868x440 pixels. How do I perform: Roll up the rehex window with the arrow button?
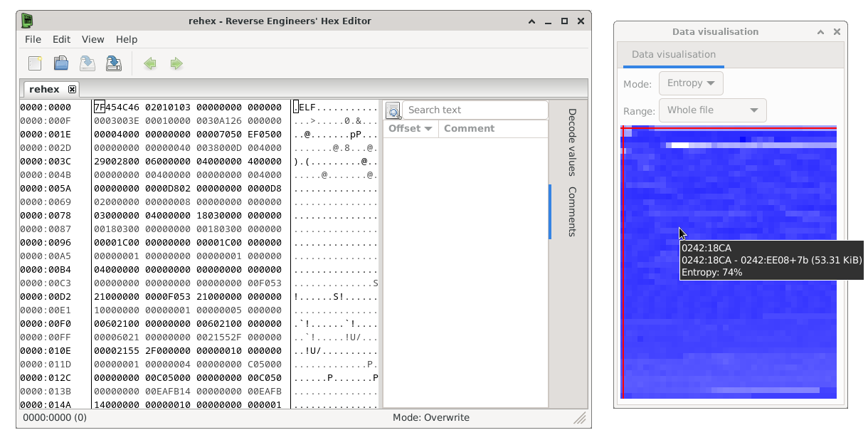(x=532, y=21)
